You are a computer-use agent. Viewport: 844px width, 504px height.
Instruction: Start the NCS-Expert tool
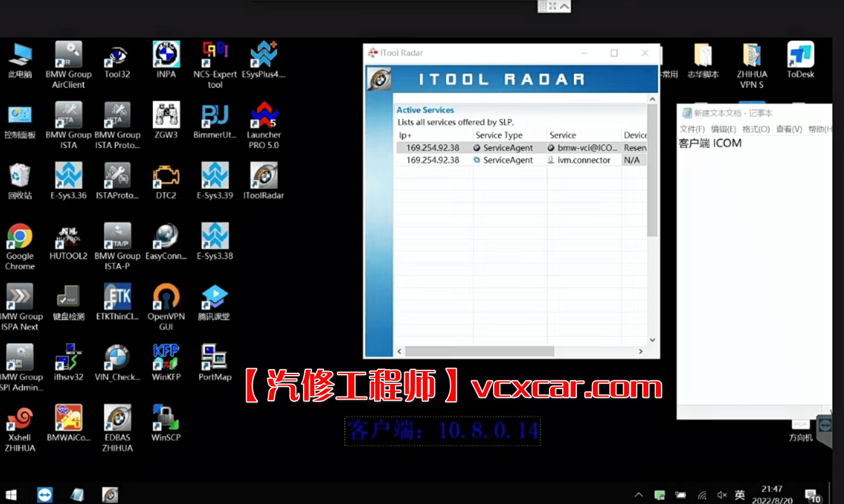coord(214,56)
